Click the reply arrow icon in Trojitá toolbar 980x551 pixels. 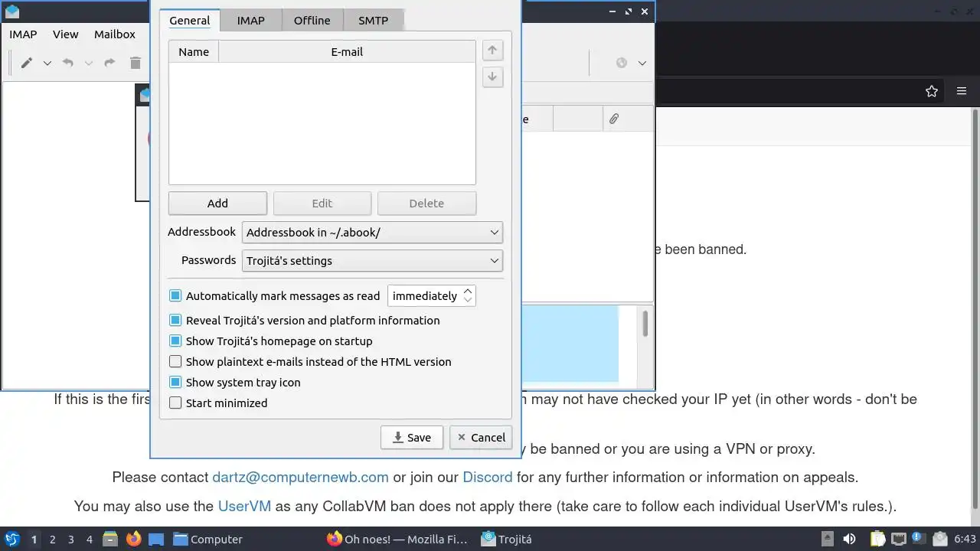click(67, 63)
